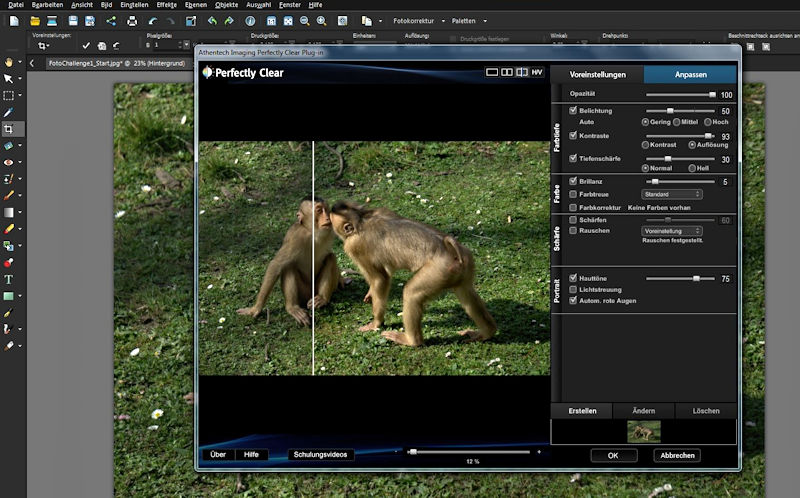Image resolution: width=800 pixels, height=498 pixels.
Task: Open the Rauschen Voreinstellung dropdown
Action: click(x=670, y=230)
